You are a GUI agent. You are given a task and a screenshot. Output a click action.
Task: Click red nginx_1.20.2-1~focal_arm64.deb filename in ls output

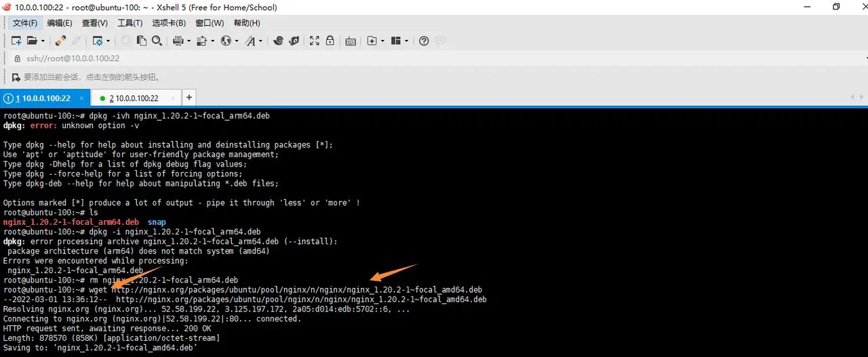(71, 222)
